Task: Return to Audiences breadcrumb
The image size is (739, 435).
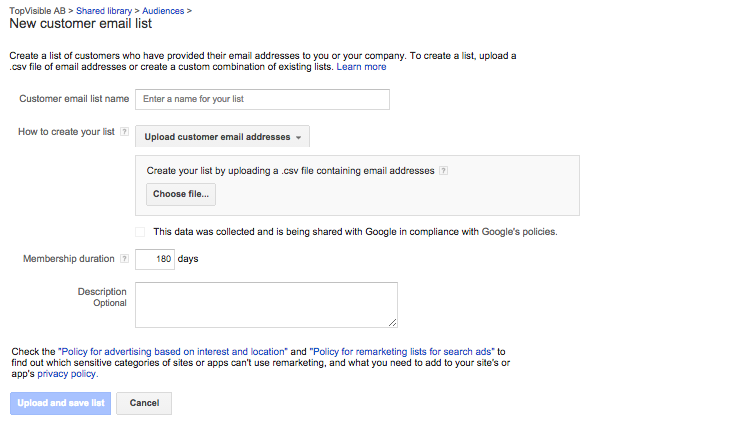Action: [x=165, y=9]
